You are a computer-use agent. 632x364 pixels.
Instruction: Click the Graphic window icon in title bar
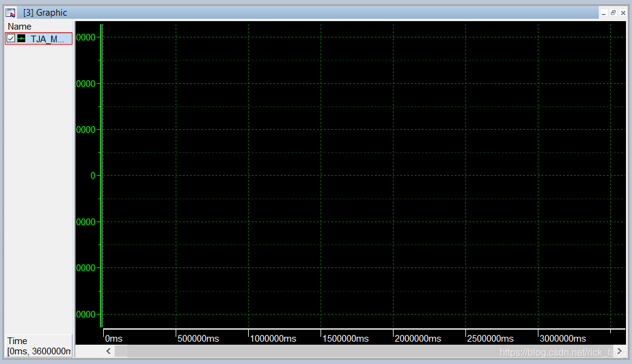click(10, 13)
